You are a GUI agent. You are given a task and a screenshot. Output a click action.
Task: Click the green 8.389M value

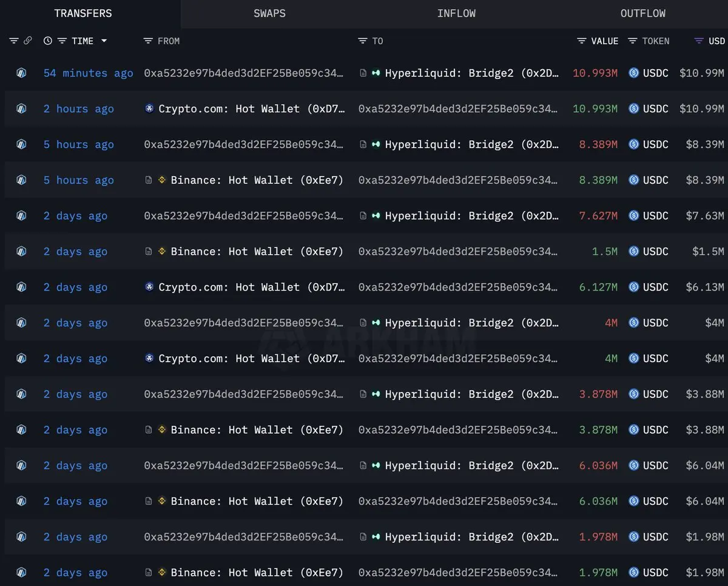598,180
